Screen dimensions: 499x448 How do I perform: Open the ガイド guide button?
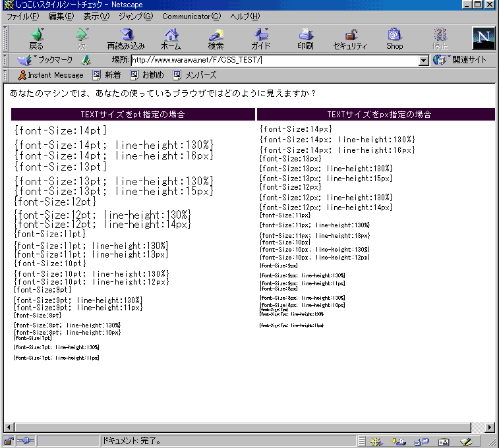260,39
